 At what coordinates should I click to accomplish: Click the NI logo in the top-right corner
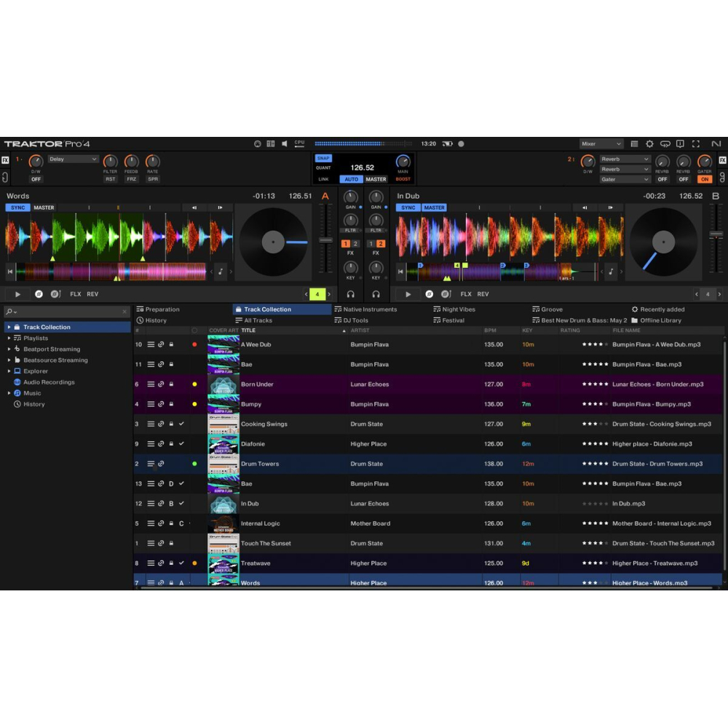(716, 143)
